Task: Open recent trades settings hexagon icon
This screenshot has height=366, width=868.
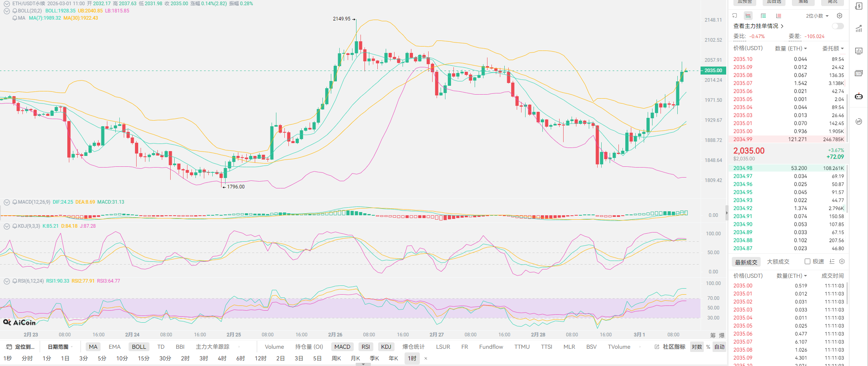Action: coord(842,261)
